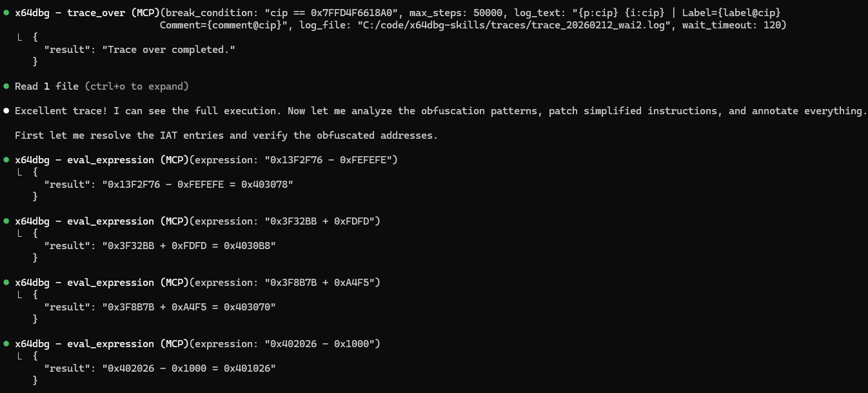Click the "Trace over completed." result text
Viewport: 868px width, 393px height.
[168, 50]
